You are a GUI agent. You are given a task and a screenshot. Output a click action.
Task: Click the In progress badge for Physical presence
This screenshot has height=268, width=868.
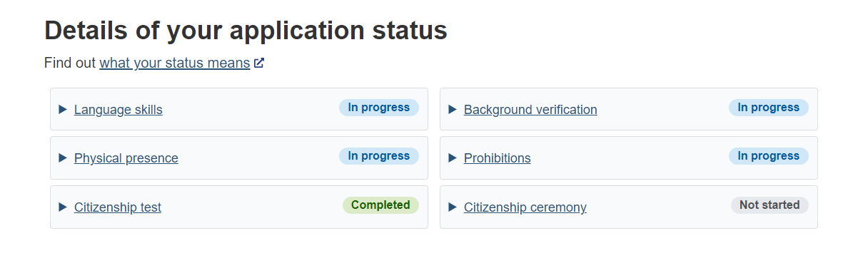pyautogui.click(x=379, y=156)
